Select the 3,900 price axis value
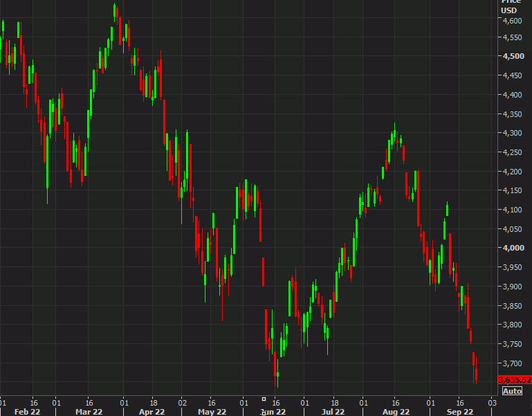The image size is (532, 416). pyautogui.click(x=513, y=287)
